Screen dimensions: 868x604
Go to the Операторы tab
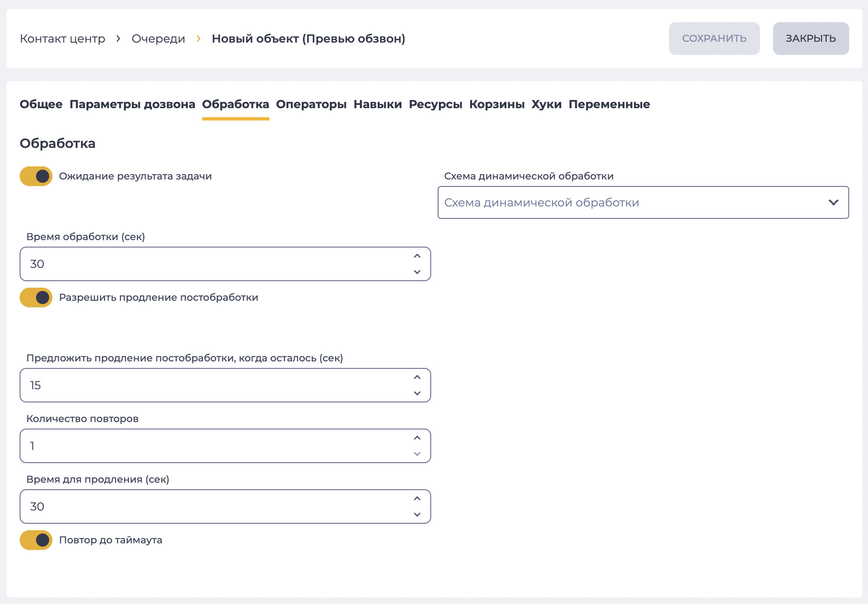pyautogui.click(x=311, y=104)
